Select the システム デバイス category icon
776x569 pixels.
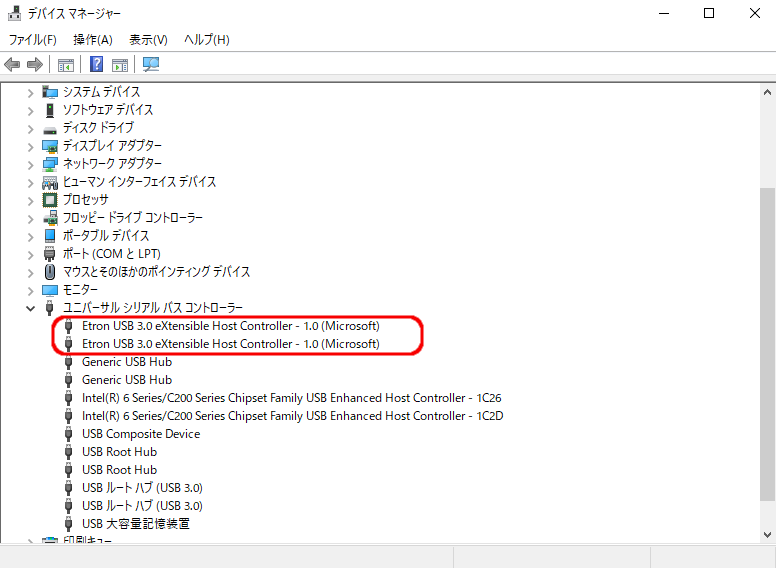click(49, 92)
